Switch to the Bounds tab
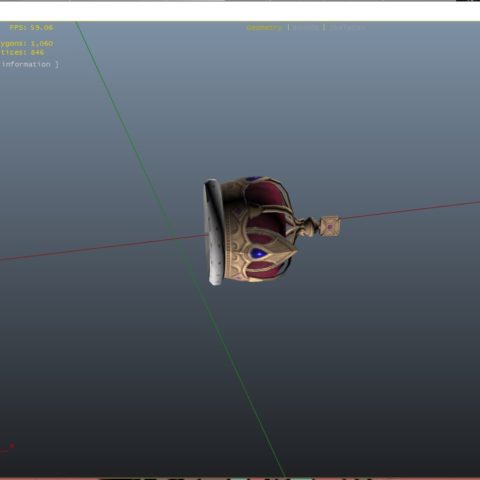The image size is (480, 480). [306, 28]
